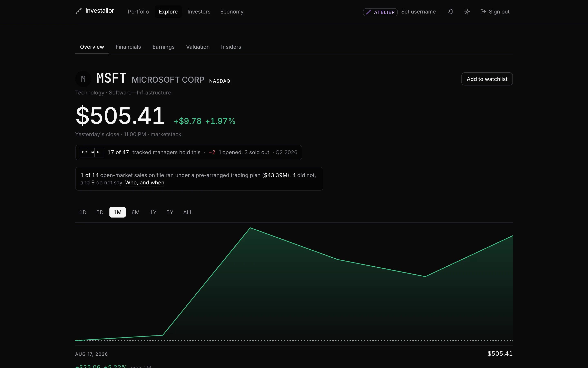
Task: Click the NASDAQ exchange label
Action: coord(220,81)
